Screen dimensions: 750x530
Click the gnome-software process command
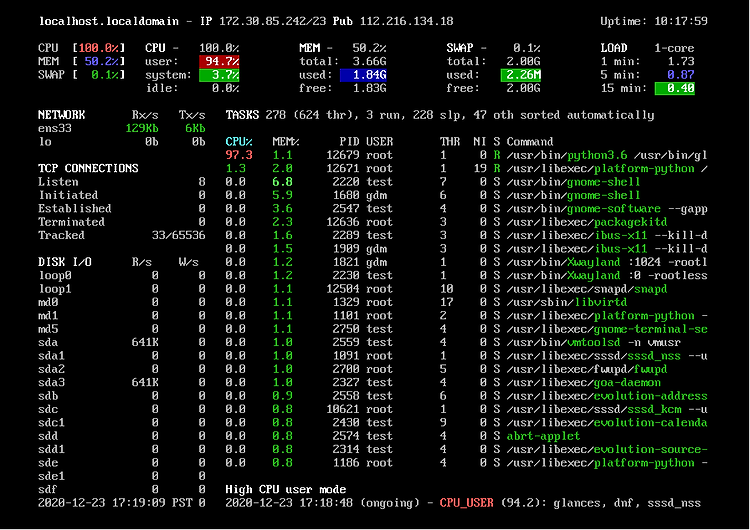[607, 209]
